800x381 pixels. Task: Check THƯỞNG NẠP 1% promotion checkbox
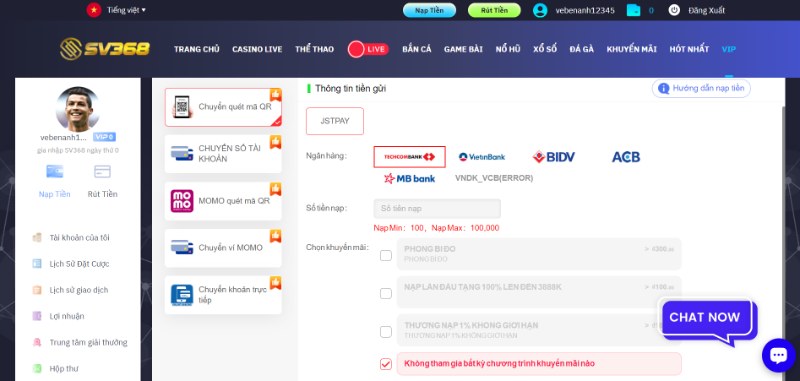386,332
